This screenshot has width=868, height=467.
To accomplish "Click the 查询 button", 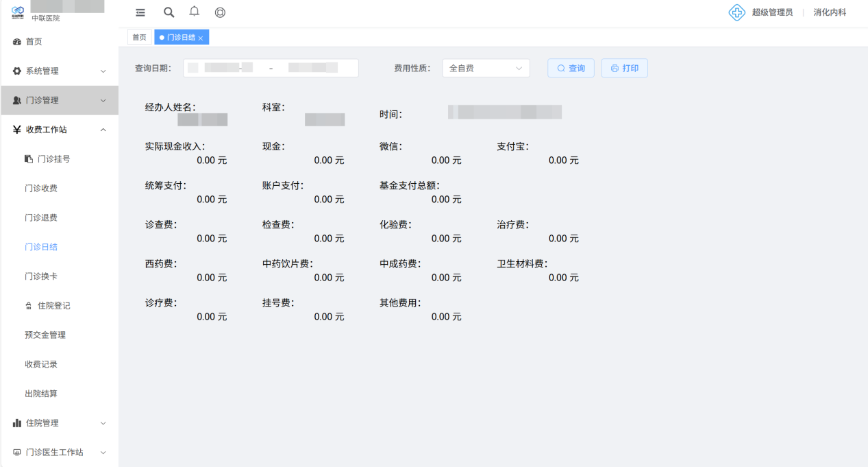I will [x=571, y=68].
